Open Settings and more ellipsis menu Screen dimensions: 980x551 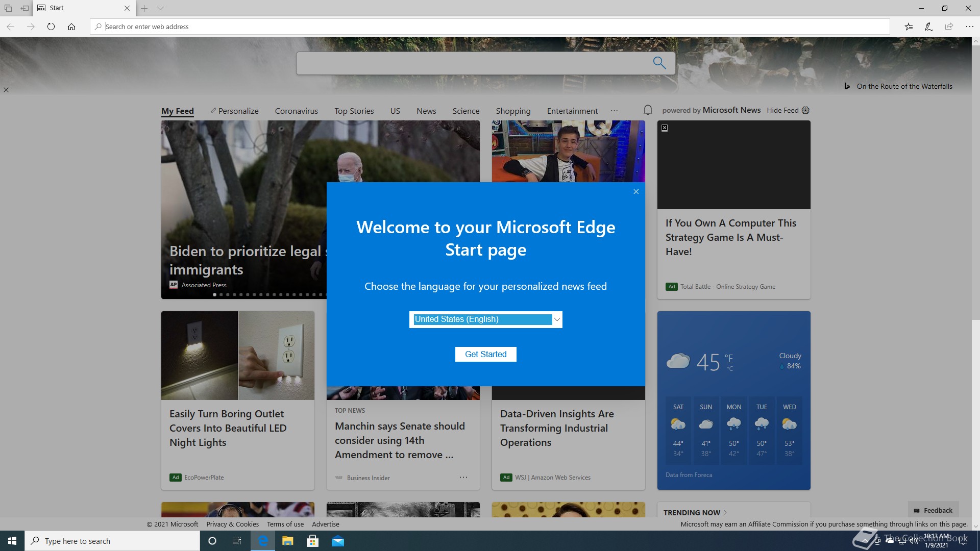coord(969,27)
